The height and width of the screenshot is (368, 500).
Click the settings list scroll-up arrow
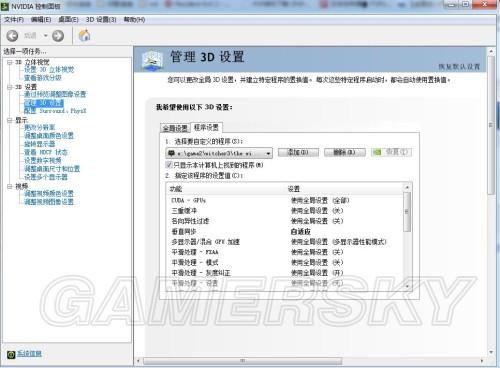(x=407, y=187)
